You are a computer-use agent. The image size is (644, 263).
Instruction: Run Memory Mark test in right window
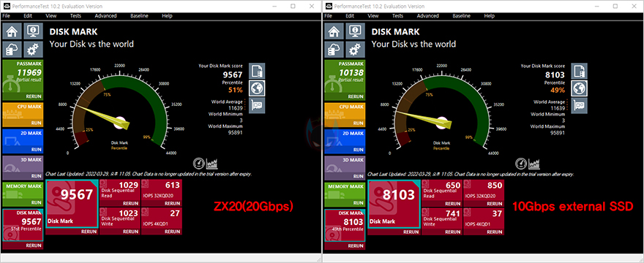pos(359,202)
